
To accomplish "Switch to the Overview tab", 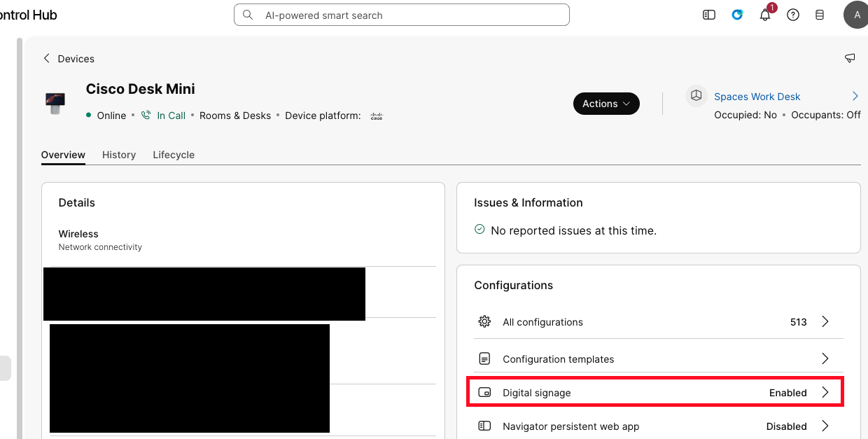I will click(x=63, y=155).
